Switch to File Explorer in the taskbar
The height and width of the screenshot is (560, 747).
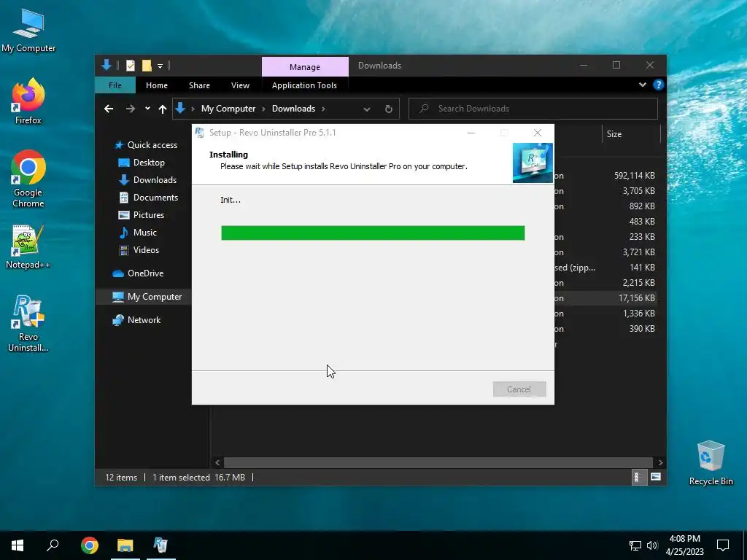click(x=125, y=545)
